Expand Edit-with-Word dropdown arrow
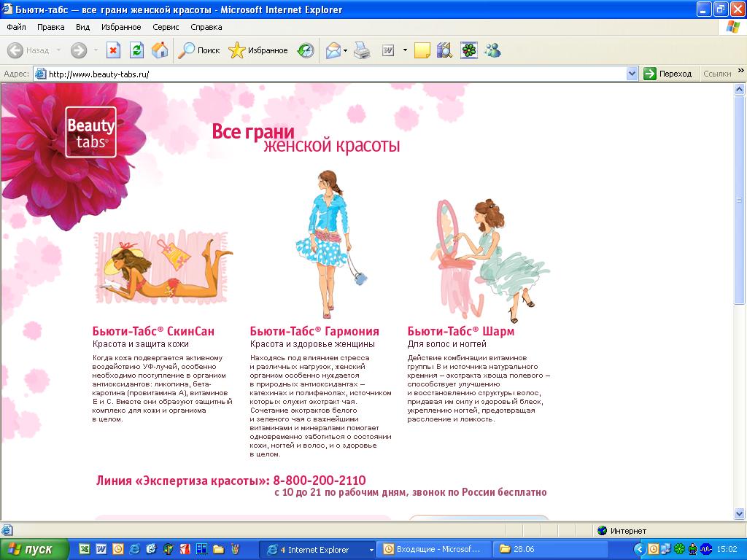The height and width of the screenshot is (560, 747). (405, 50)
